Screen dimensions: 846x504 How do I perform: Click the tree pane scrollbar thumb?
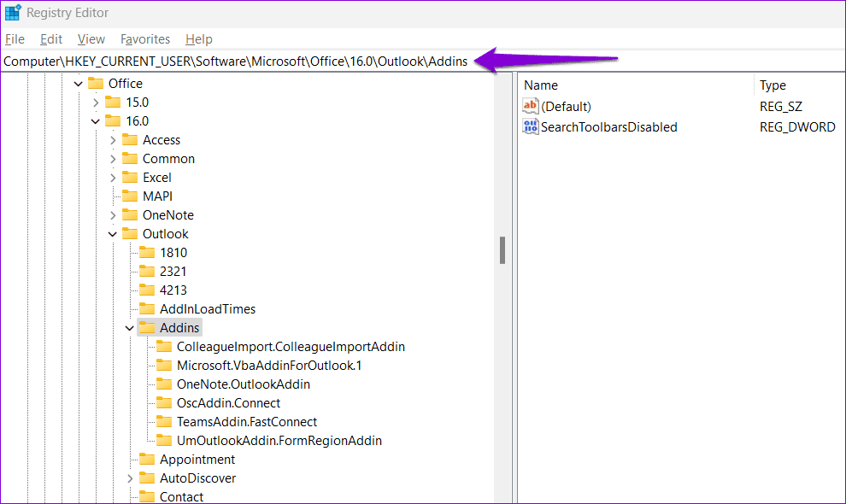(x=502, y=249)
